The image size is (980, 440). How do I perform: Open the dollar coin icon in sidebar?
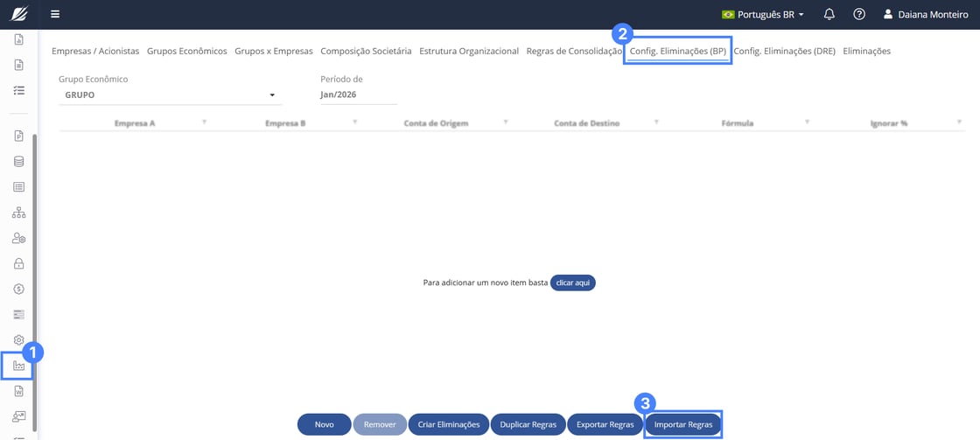coord(18,289)
